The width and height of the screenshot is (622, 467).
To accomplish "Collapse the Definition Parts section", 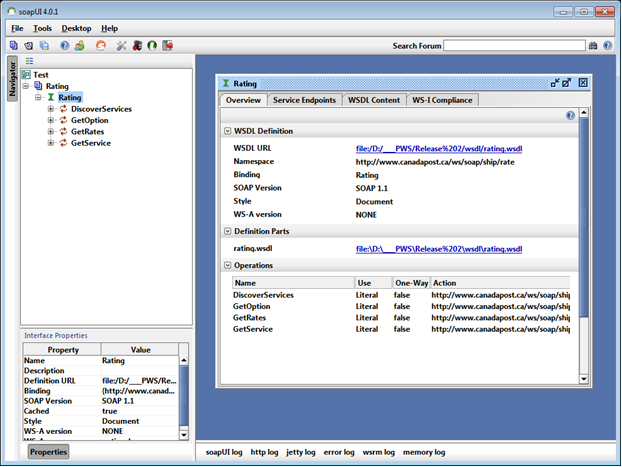I will [x=228, y=231].
